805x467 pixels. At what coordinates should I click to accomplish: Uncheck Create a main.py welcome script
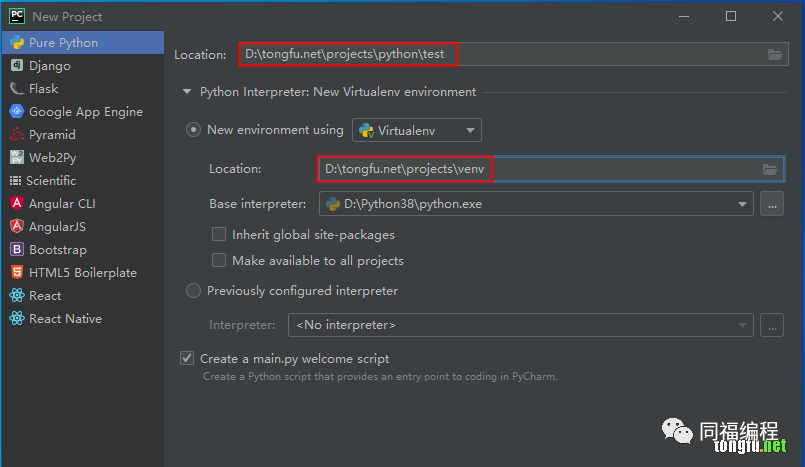pos(187,358)
